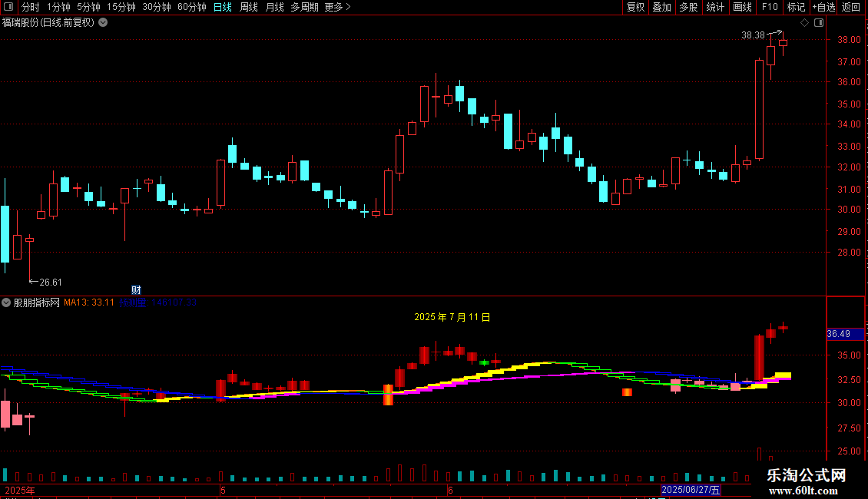
Task: Open the 多股 multi-stock view
Action: [688, 7]
